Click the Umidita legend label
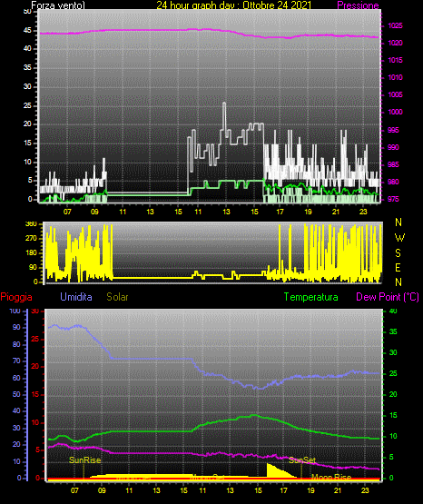 coord(76,297)
